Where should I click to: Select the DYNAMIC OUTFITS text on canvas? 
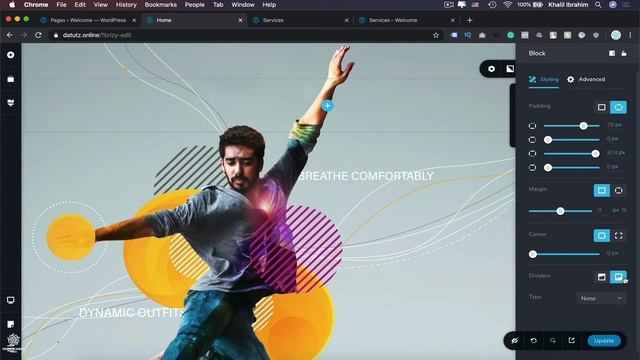132,313
